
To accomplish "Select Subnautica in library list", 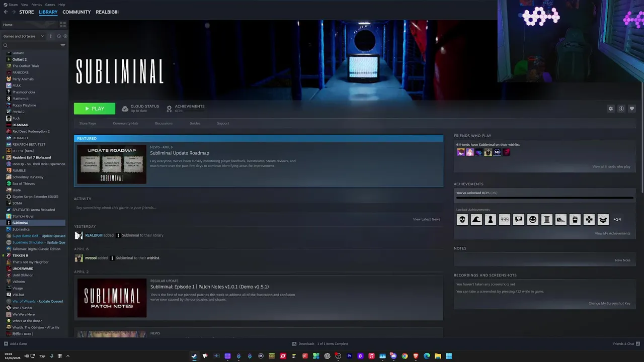I will pos(21,229).
